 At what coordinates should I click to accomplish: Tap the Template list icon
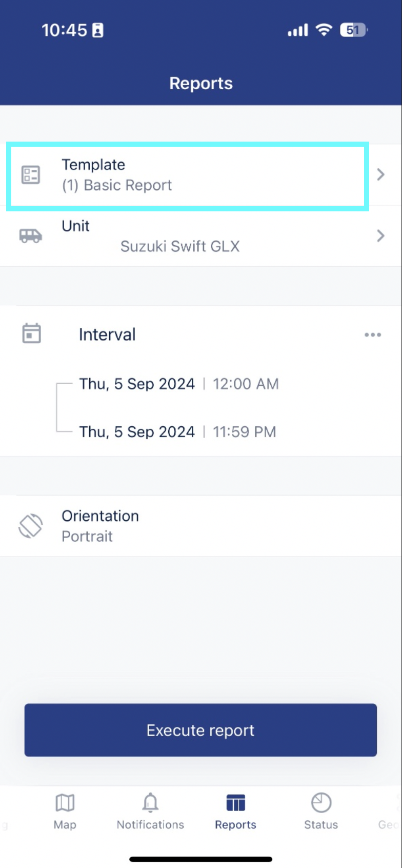(31, 175)
